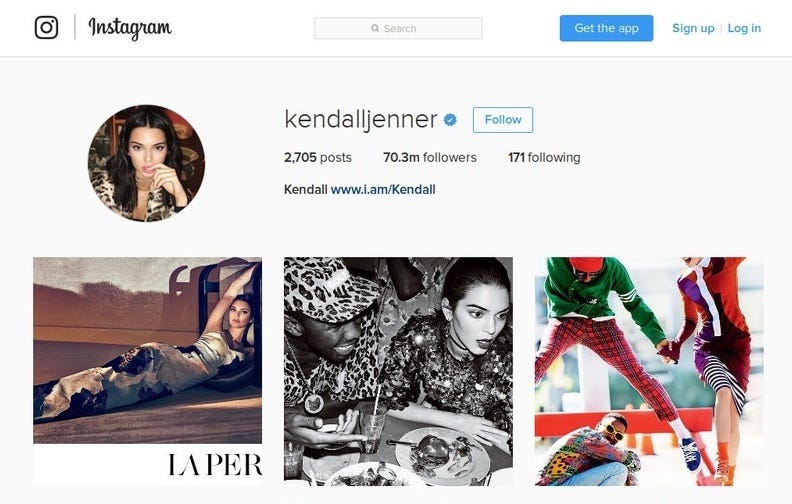Click the 2,705 posts count
Image resolution: width=792 pixels, height=504 pixels.
[x=318, y=158]
